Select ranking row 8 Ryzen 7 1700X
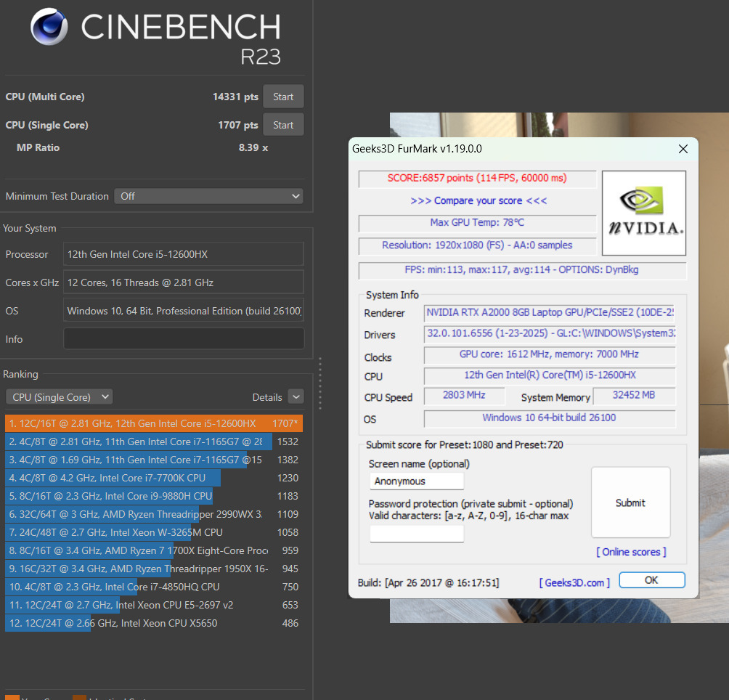Screen dimensions: 729x700 point(154,550)
